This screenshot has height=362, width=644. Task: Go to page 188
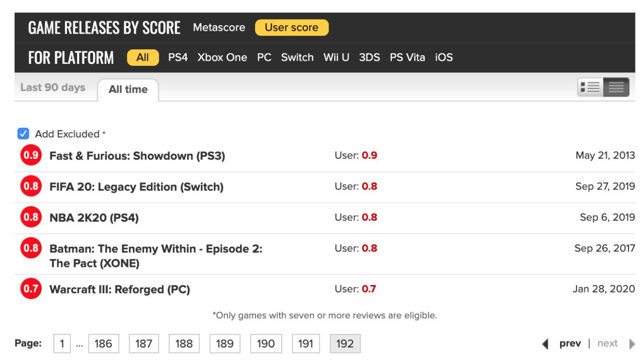[184, 344]
